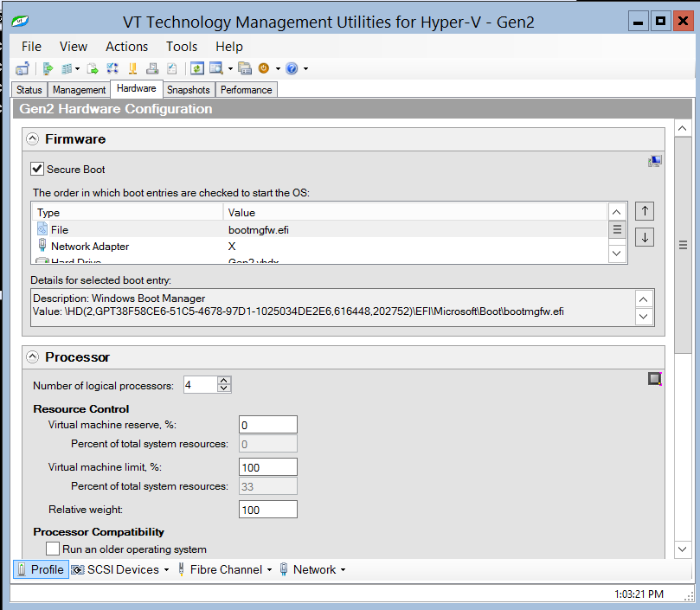Click the network connections icon beside Secure Boot

[655, 161]
